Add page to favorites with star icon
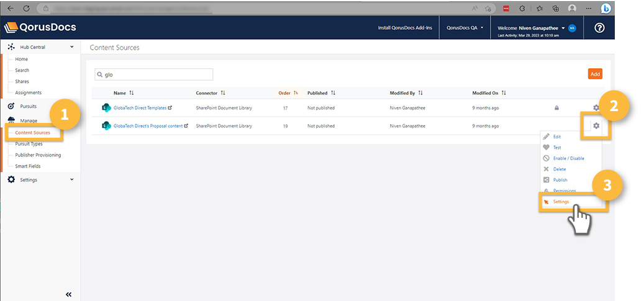This screenshot has width=644, height=301. (x=488, y=8)
